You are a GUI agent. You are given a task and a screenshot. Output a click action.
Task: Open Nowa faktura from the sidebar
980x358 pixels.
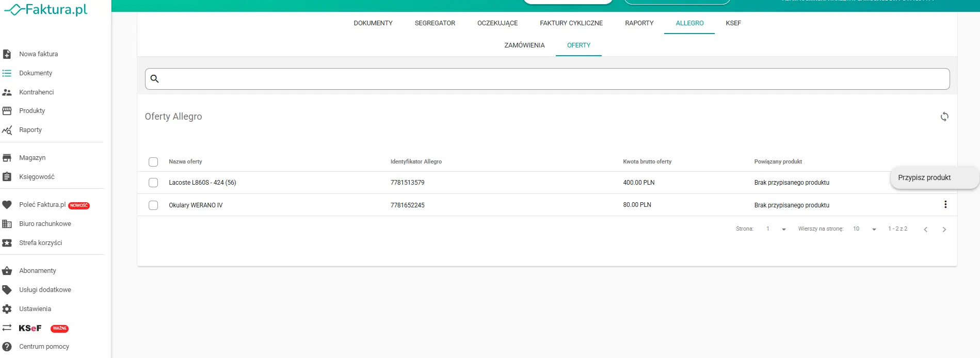point(39,54)
